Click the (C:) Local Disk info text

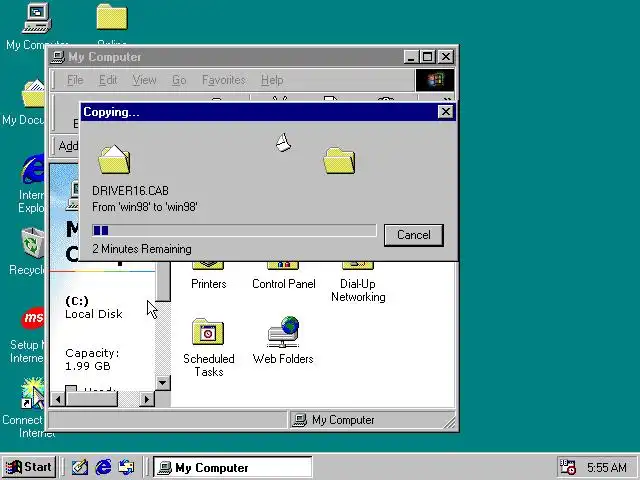(x=93, y=307)
